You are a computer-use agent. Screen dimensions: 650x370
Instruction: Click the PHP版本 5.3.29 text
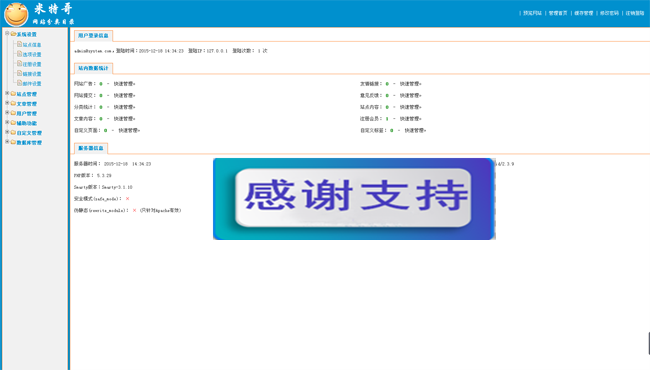click(x=92, y=176)
